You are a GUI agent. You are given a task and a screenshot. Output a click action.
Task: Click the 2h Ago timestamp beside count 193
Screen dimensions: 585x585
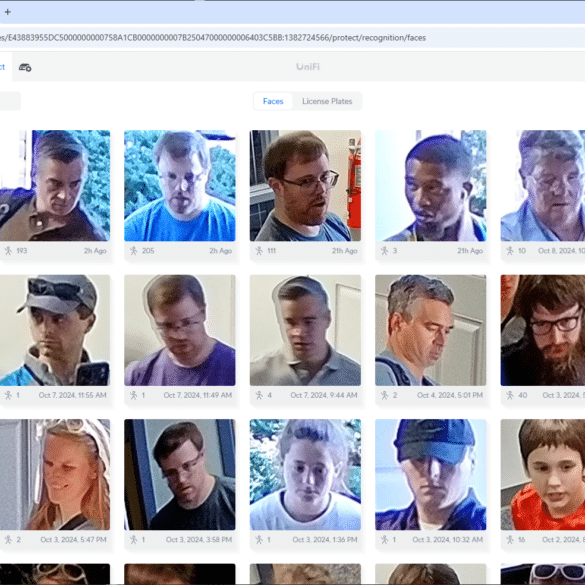[x=95, y=251]
